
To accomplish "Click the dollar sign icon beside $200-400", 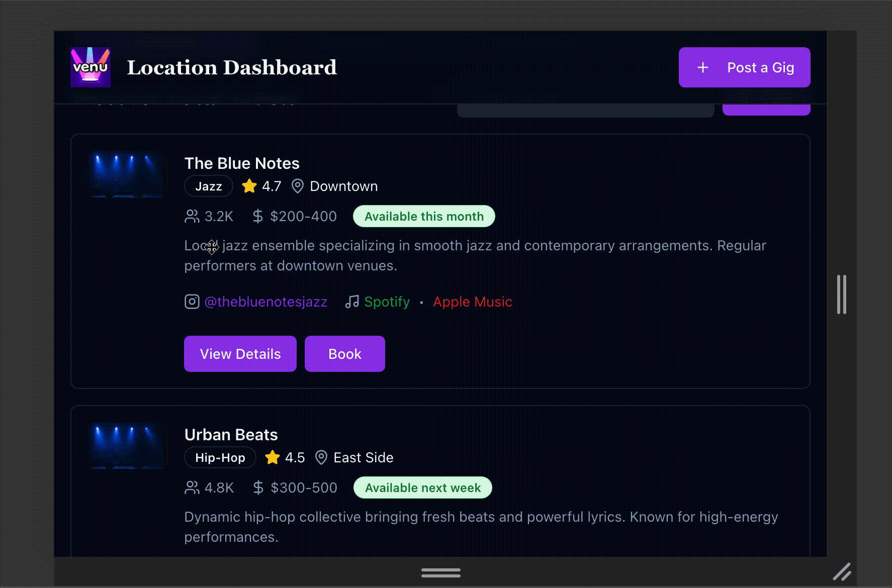I will 257,217.
